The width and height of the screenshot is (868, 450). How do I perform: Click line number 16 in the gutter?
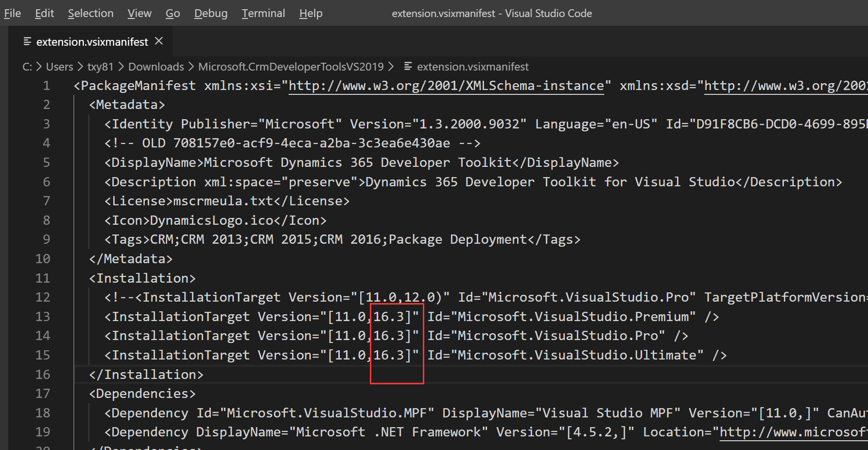click(43, 375)
